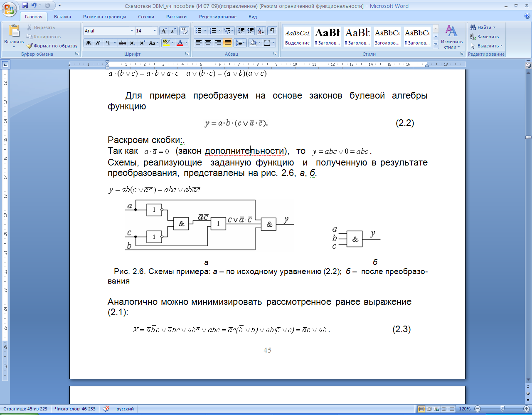Click Format Painter (Формат по образцу)
The width and height of the screenshot is (532, 415).
click(52, 46)
